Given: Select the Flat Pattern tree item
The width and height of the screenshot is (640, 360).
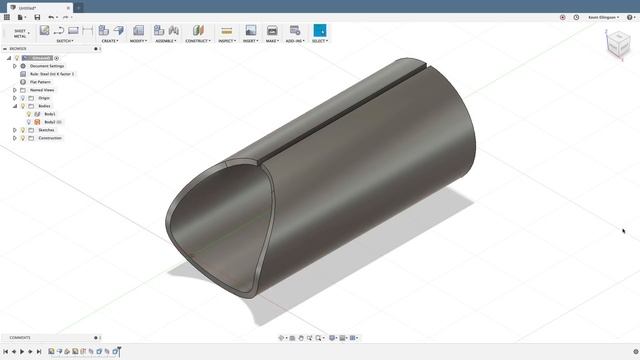Looking at the screenshot, I should point(40,82).
